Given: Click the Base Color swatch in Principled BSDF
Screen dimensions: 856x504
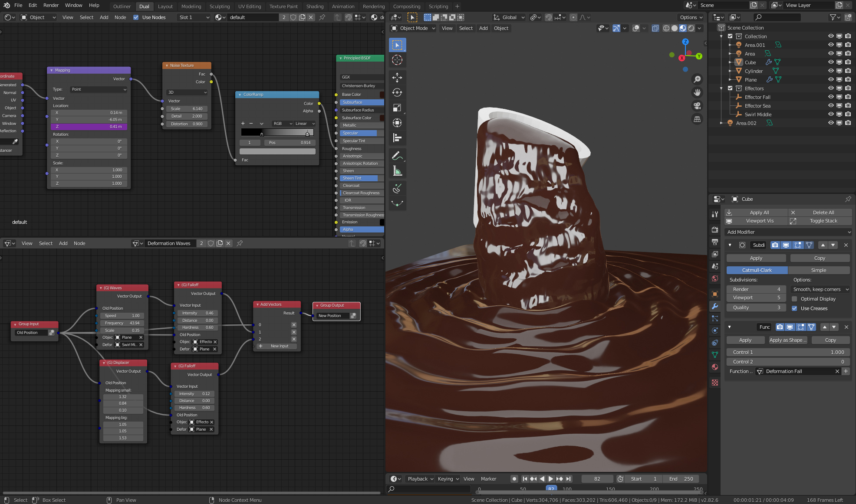Looking at the screenshot, I should tap(382, 95).
